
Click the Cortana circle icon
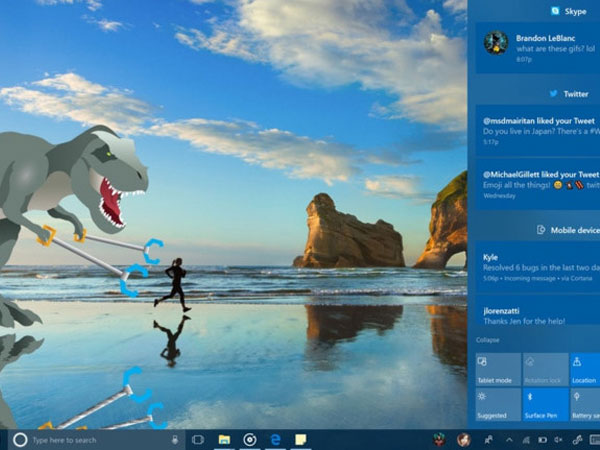point(20,440)
